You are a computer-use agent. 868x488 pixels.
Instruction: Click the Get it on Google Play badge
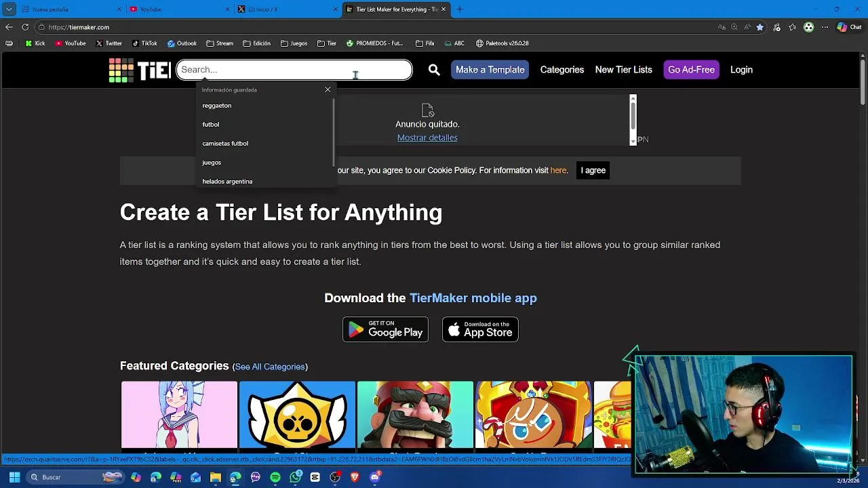coord(385,329)
